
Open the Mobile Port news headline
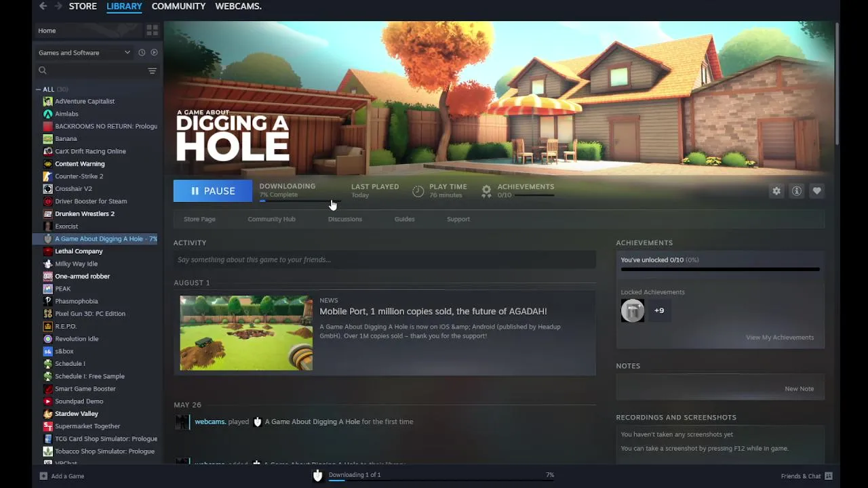tap(433, 311)
